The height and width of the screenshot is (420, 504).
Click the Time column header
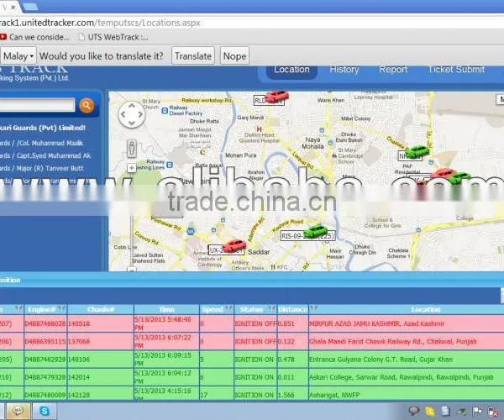pyautogui.click(x=166, y=309)
